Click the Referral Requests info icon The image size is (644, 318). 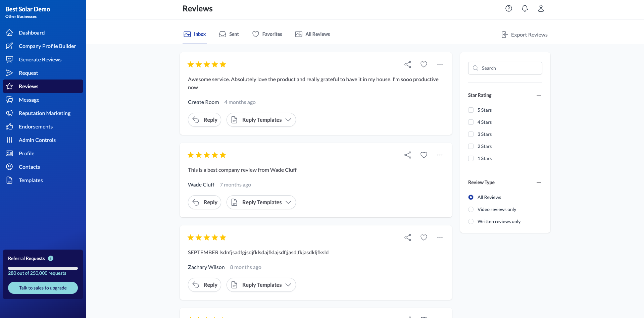click(51, 258)
